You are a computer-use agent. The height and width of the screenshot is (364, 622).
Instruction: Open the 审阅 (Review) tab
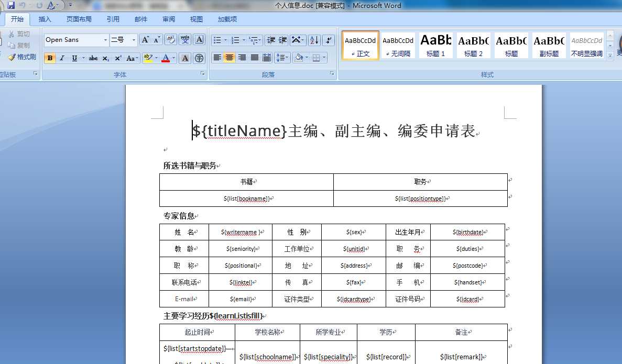[169, 19]
